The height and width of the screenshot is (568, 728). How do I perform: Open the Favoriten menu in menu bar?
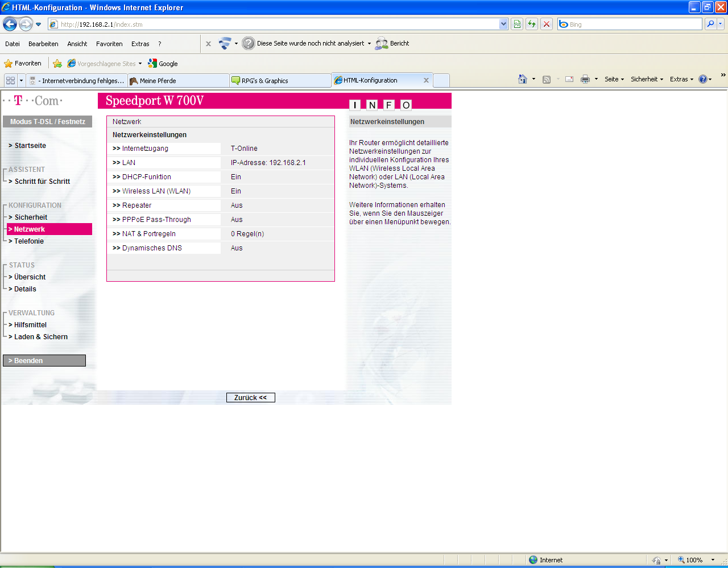click(109, 44)
